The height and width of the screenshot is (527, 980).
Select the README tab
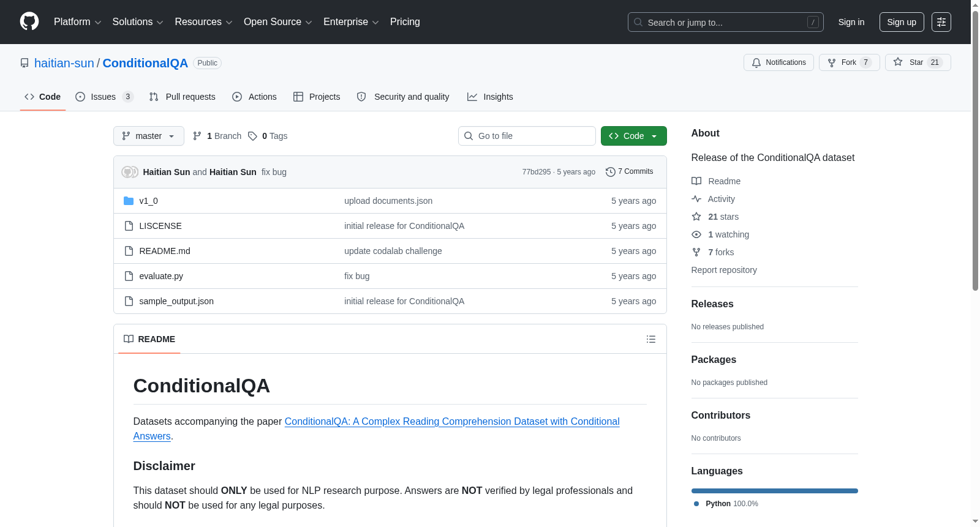coord(149,339)
